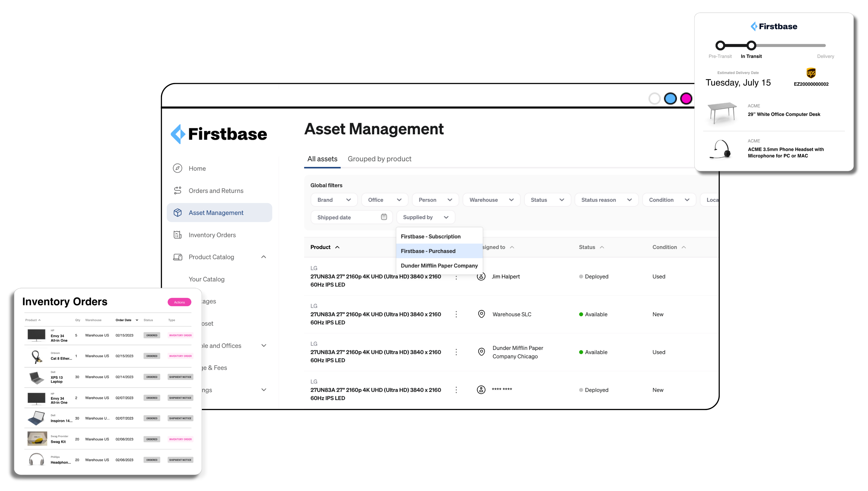868x491 pixels.
Task: Click the UPS carrier logo
Action: pos(811,73)
